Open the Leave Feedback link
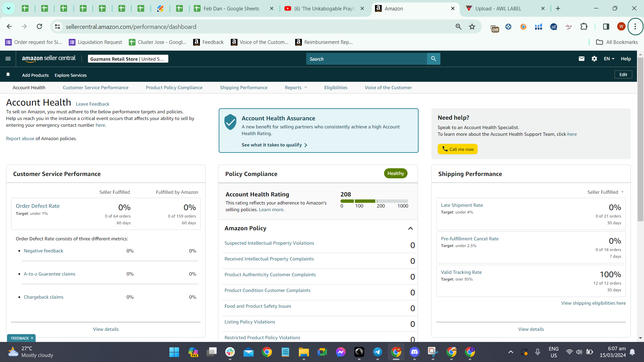The width and height of the screenshot is (644, 362). pyautogui.click(x=93, y=104)
